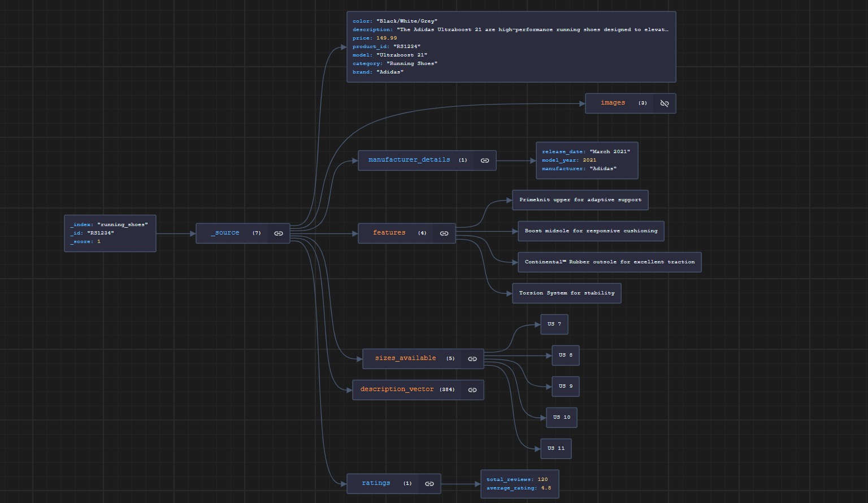Image resolution: width=868 pixels, height=503 pixels.
Task: Select the product details node showing color
Action: 511,47
